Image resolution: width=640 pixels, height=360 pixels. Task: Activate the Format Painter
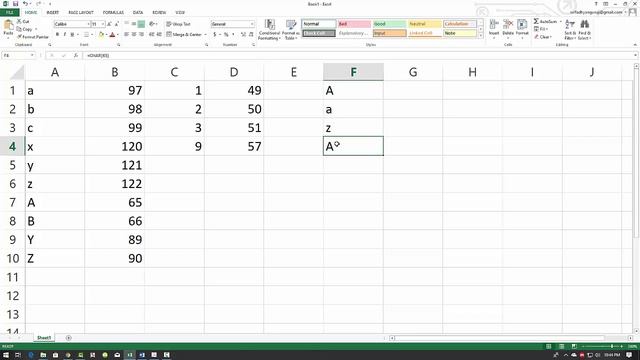pyautogui.click(x=33, y=37)
